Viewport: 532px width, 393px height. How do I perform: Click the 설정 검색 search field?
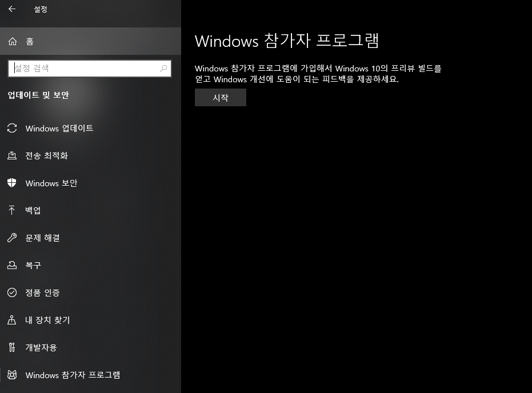90,68
